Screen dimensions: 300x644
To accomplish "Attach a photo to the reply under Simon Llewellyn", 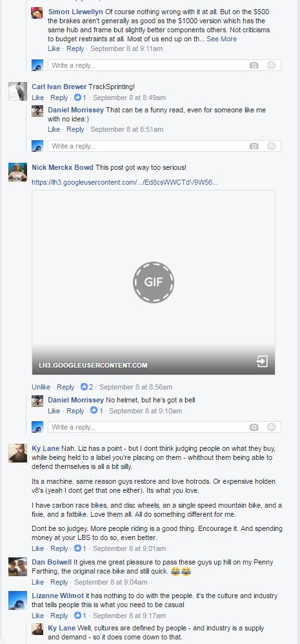I will click(x=254, y=65).
